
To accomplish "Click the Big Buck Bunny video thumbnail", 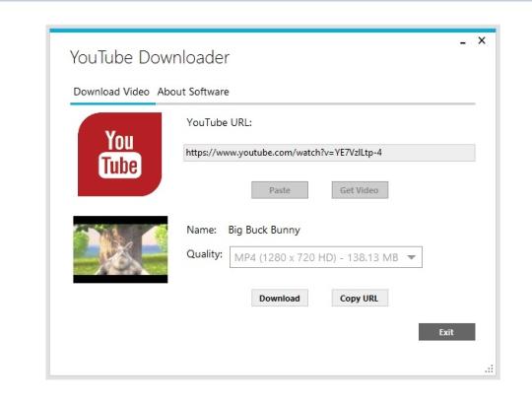I will click(x=120, y=249).
